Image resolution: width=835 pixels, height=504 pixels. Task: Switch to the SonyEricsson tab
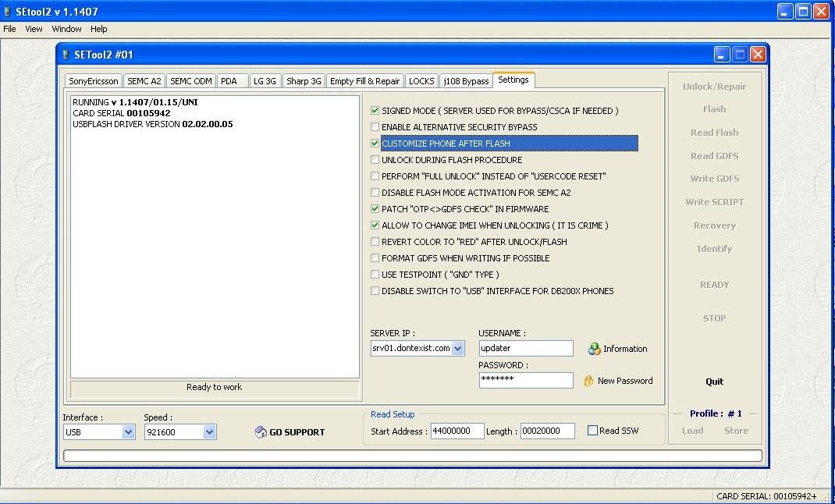pos(93,81)
